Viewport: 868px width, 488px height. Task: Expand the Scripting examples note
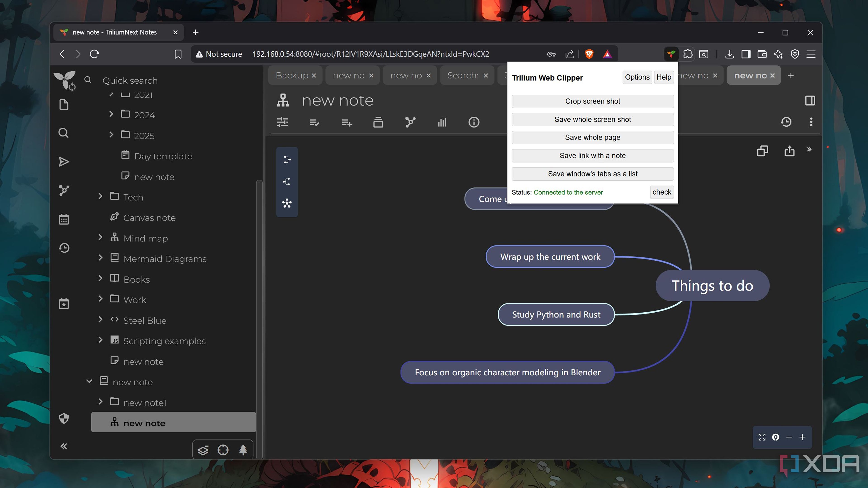[100, 340]
